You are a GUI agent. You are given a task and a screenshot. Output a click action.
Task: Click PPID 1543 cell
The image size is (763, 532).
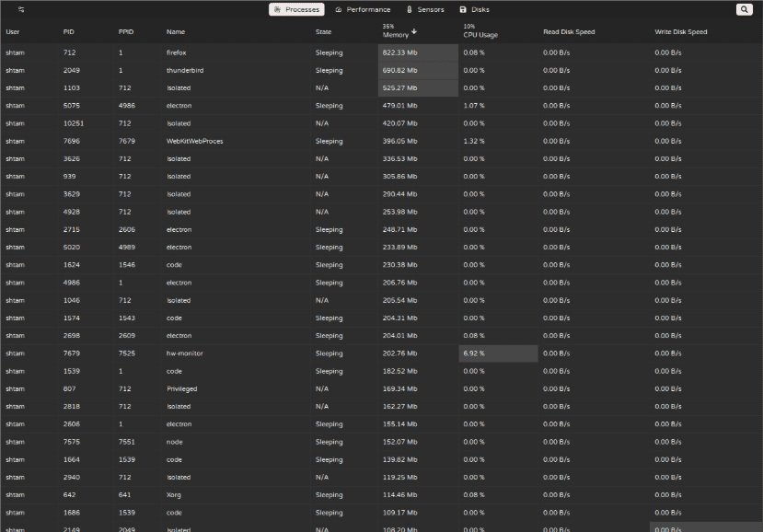(127, 318)
